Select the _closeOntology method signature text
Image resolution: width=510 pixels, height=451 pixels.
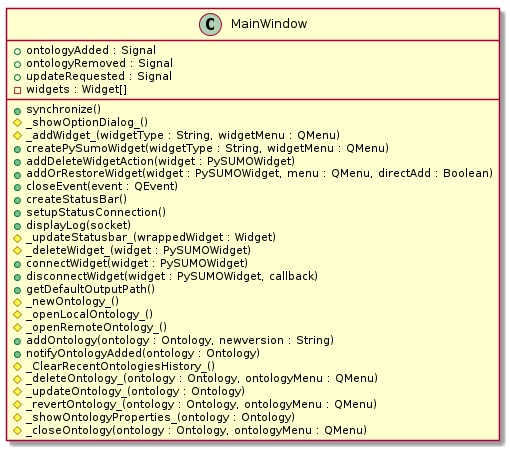(197, 430)
